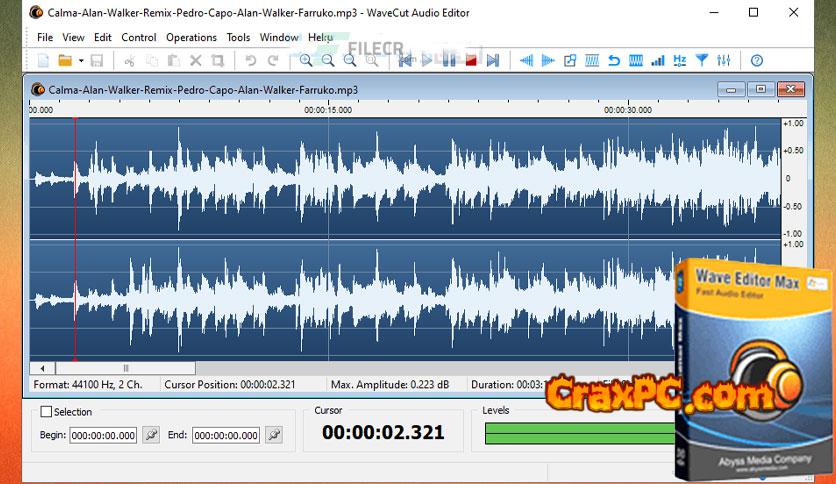The image size is (836, 484).
Task: Click the New file icon in toolbar
Action: tap(42, 61)
